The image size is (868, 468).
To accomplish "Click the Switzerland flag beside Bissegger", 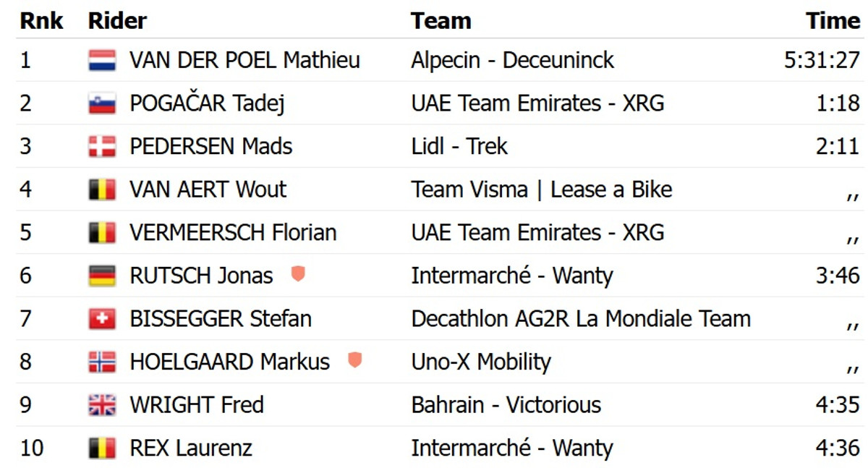I will [x=102, y=319].
